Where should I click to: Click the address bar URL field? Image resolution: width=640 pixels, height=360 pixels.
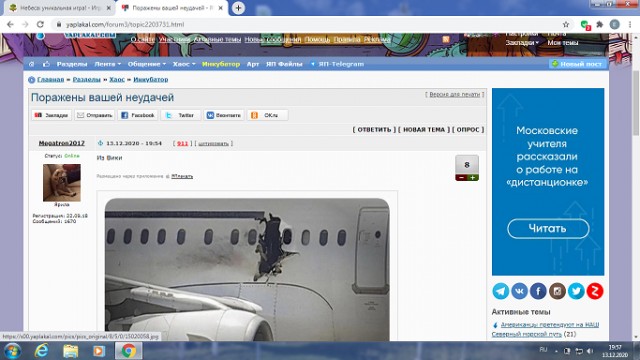pyautogui.click(x=310, y=24)
